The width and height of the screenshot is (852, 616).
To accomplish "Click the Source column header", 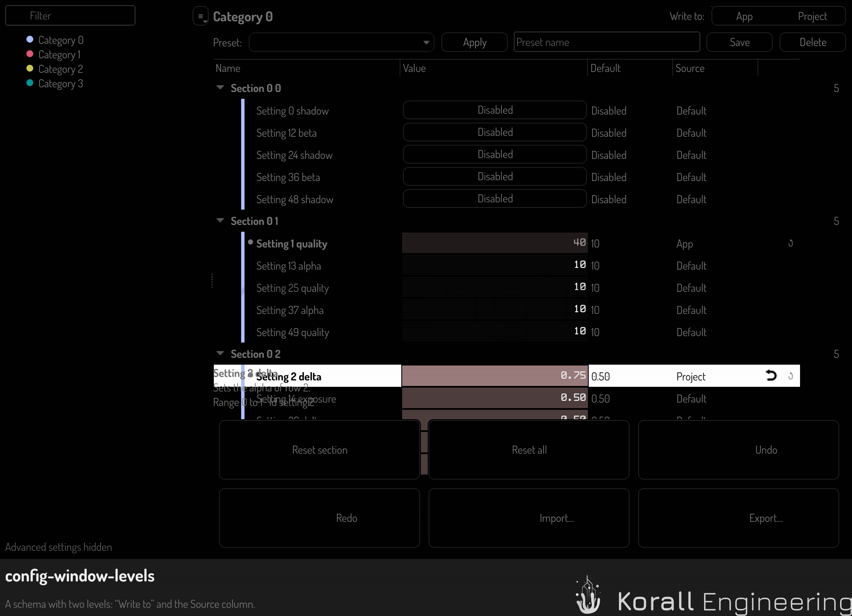I will pyautogui.click(x=715, y=68).
